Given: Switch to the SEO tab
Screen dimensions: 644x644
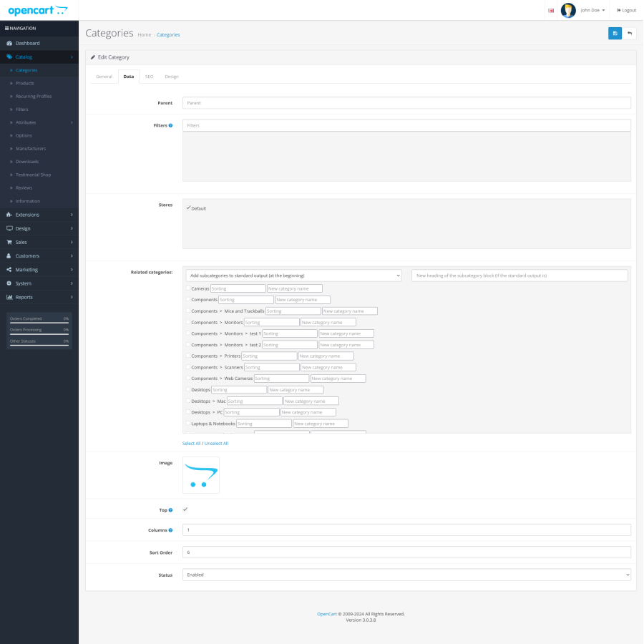Looking at the screenshot, I should [149, 77].
